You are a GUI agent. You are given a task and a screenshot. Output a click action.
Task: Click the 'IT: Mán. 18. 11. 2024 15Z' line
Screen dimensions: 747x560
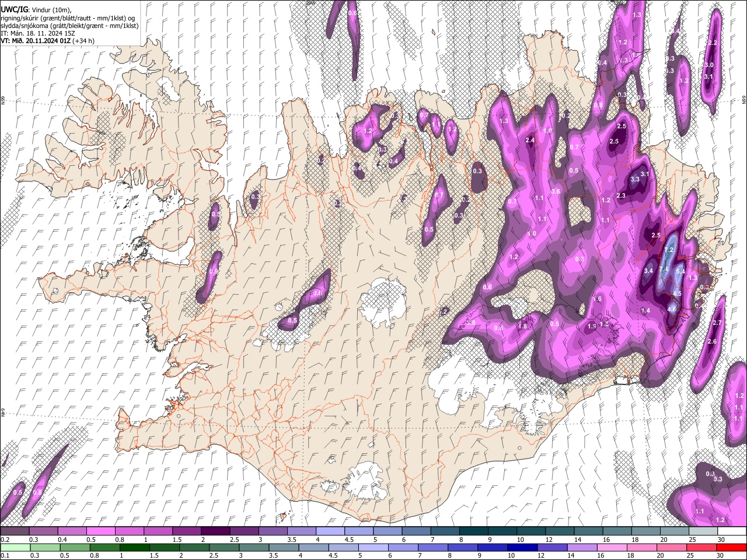37,33
